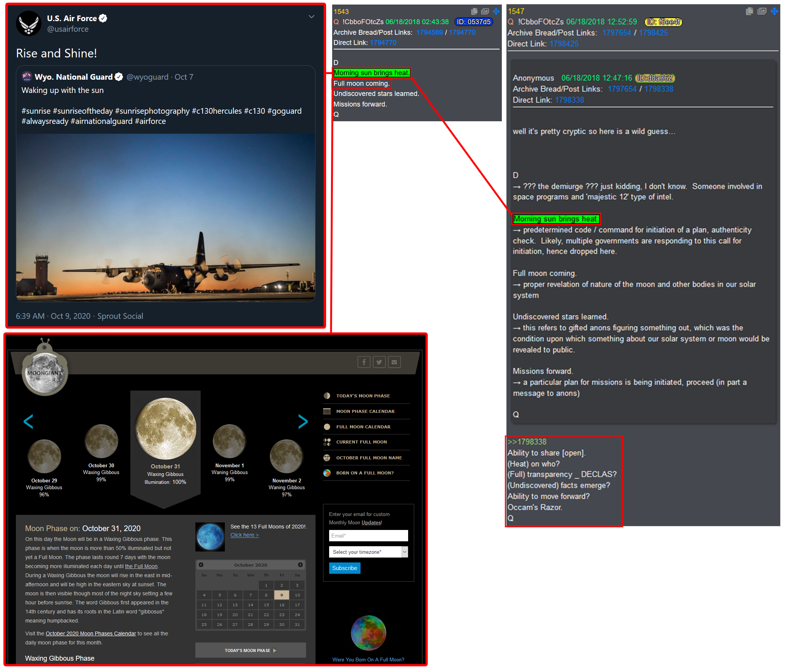Copy post 1547 using the copy icon

[x=749, y=11]
